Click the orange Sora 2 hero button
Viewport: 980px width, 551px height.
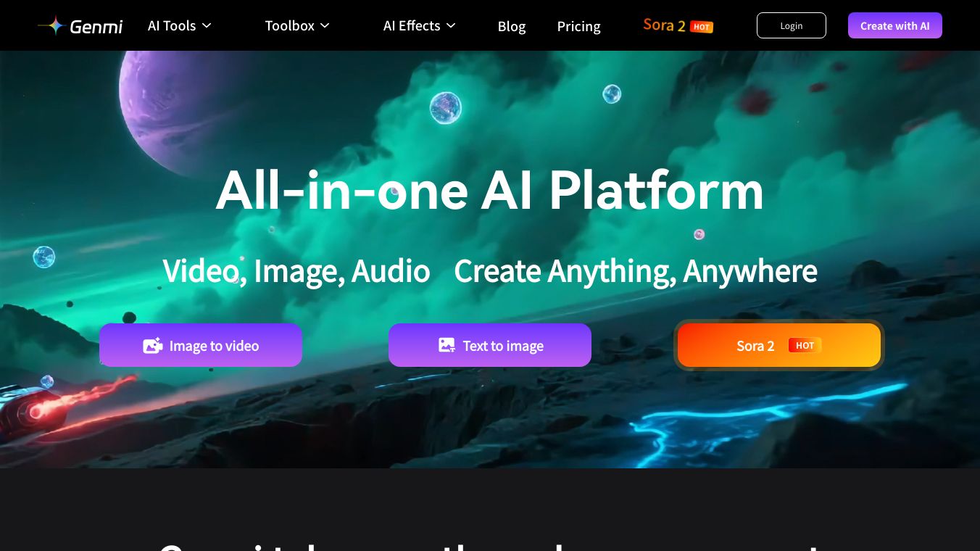pyautogui.click(x=779, y=345)
